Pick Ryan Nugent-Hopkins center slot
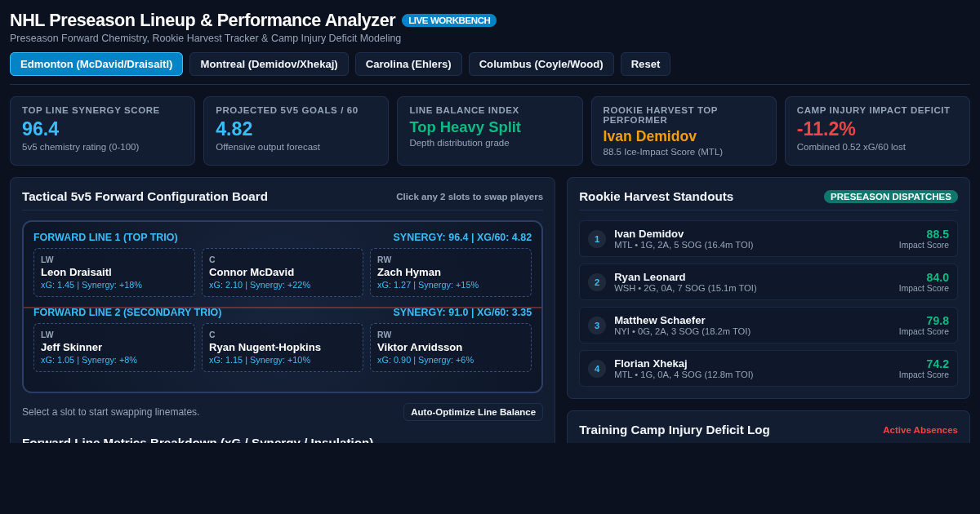This screenshot has height=514, width=980. (x=283, y=348)
